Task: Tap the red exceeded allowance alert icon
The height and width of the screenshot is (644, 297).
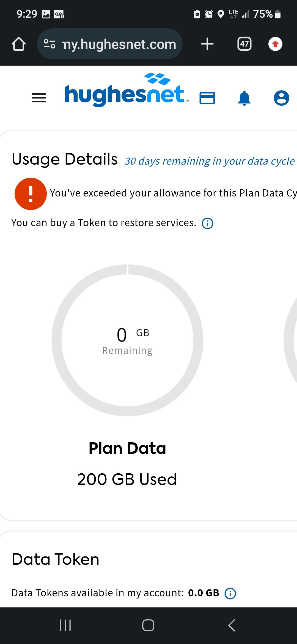Action: (31, 194)
